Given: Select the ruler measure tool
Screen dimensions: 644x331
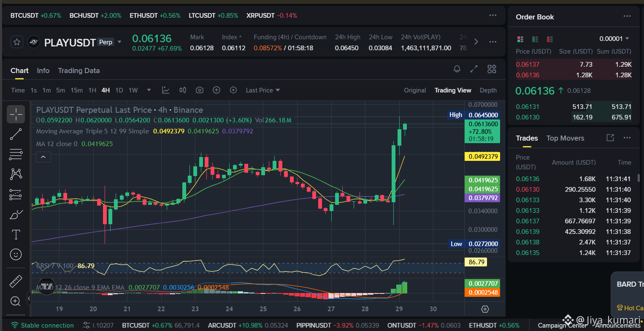Looking at the screenshot, I should 16,281.
